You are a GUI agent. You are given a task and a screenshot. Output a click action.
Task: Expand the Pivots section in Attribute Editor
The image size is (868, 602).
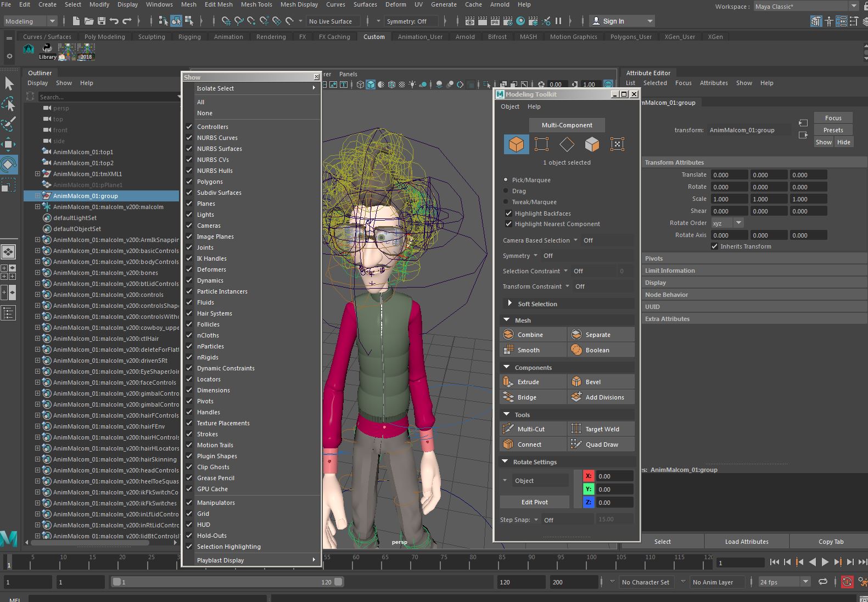[x=653, y=258]
